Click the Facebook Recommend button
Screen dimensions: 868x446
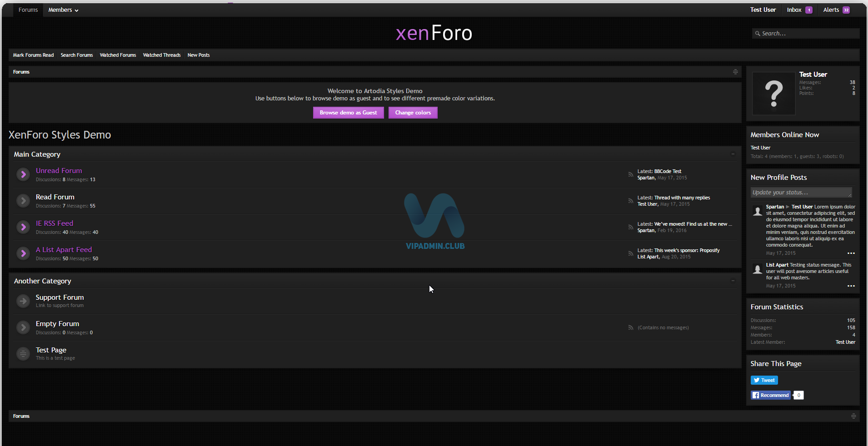coord(771,395)
